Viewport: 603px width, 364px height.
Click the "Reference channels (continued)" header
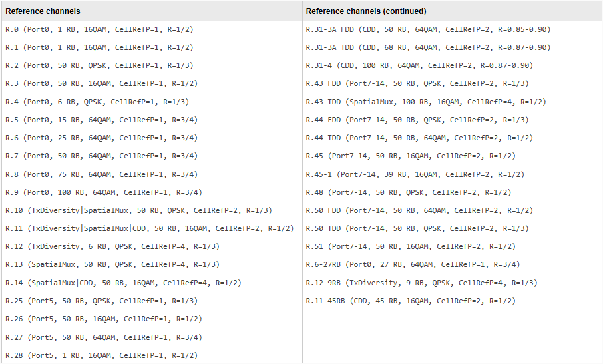coord(366,11)
